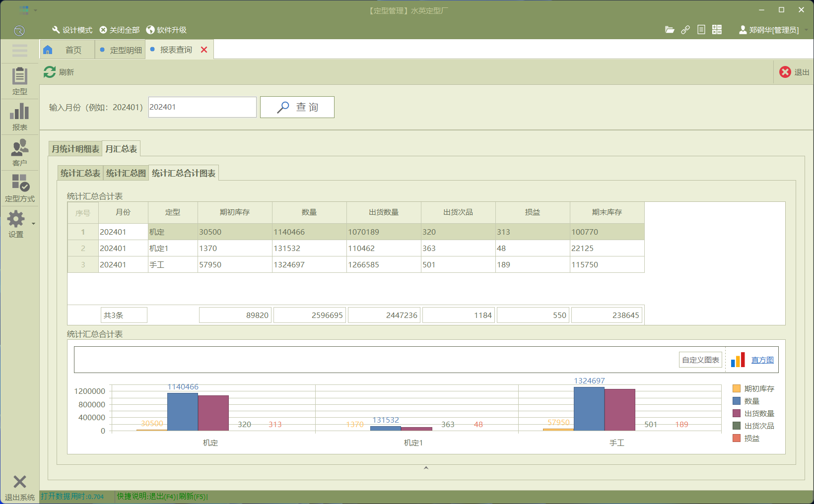Click the 出货次品 column header

pyautogui.click(x=458, y=212)
